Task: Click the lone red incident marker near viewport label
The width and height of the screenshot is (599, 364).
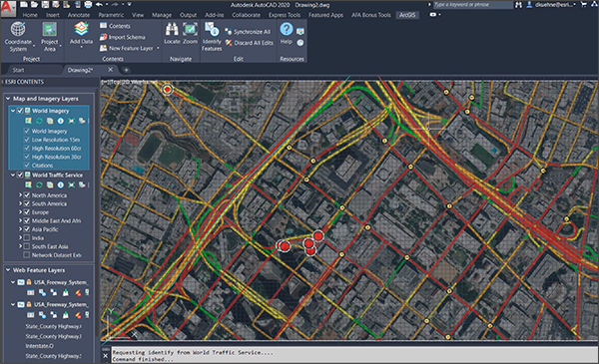Action: 167,90
